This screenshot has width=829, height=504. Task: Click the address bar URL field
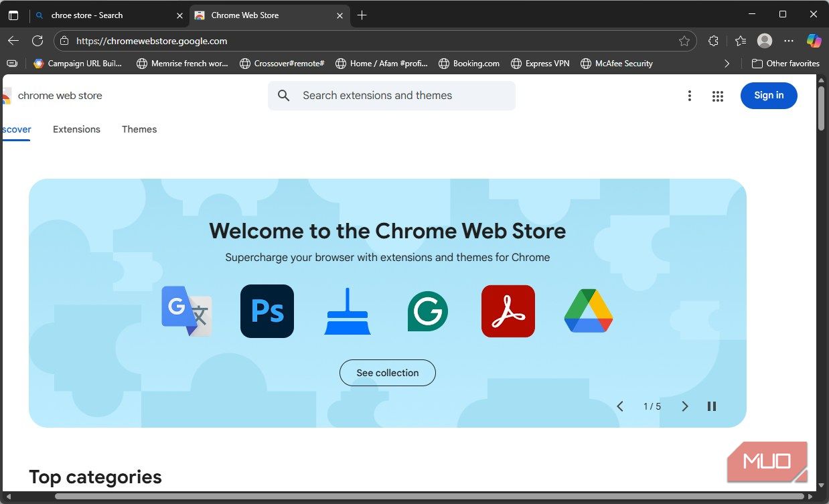(375, 41)
